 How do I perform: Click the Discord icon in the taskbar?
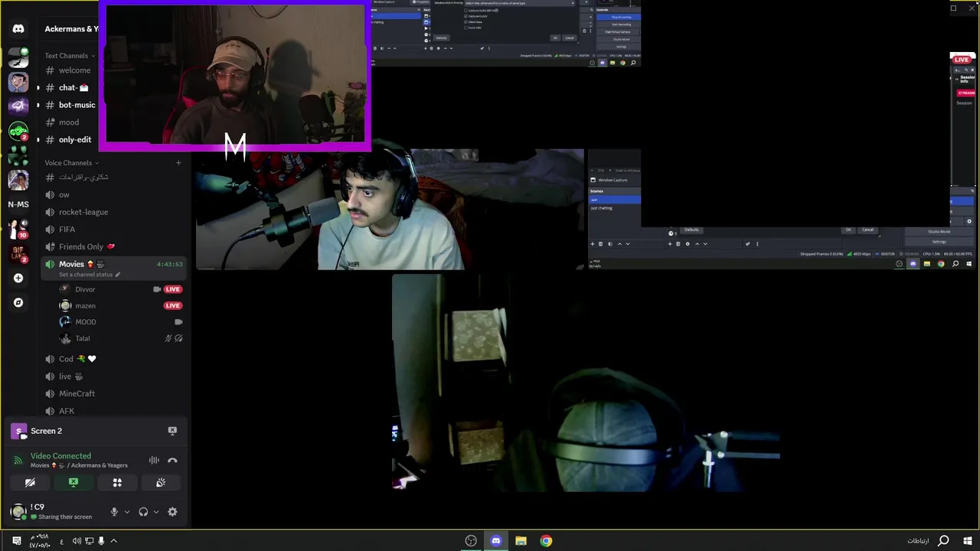click(495, 541)
